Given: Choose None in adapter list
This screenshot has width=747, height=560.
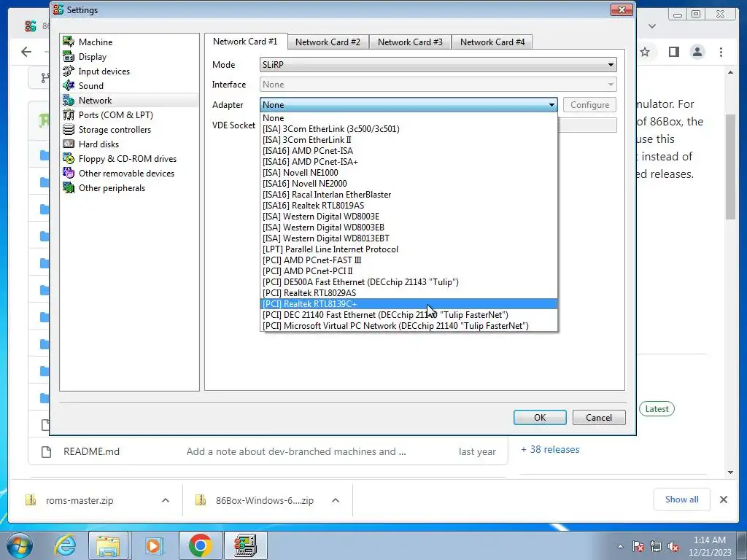Looking at the screenshot, I should [409, 118].
